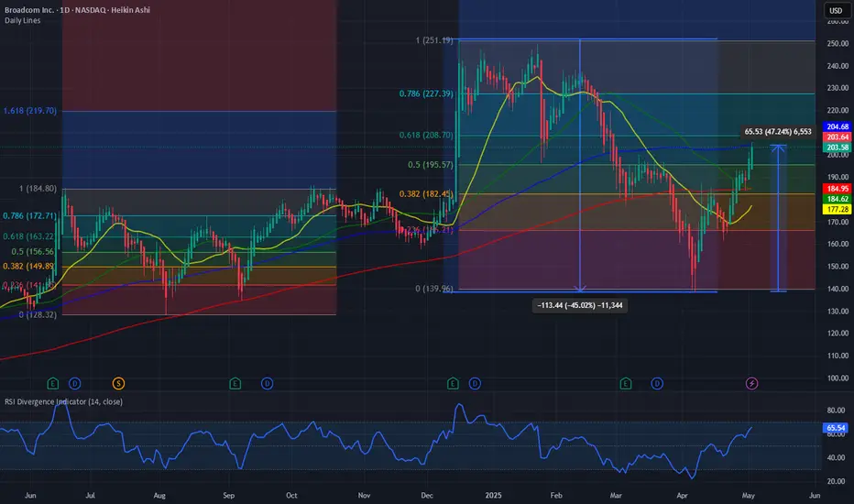Click the green 203.58 price label
The image size is (854, 504).
837,148
